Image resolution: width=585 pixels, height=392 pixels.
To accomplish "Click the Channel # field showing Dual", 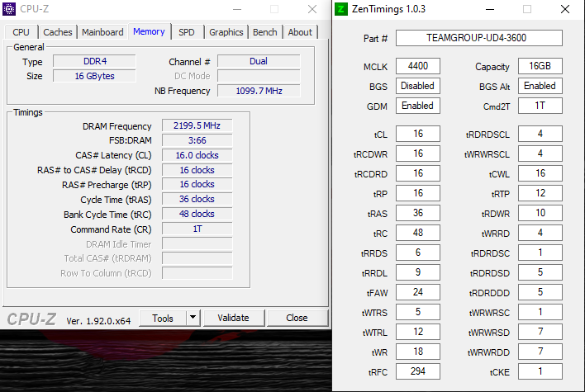I will click(x=259, y=61).
